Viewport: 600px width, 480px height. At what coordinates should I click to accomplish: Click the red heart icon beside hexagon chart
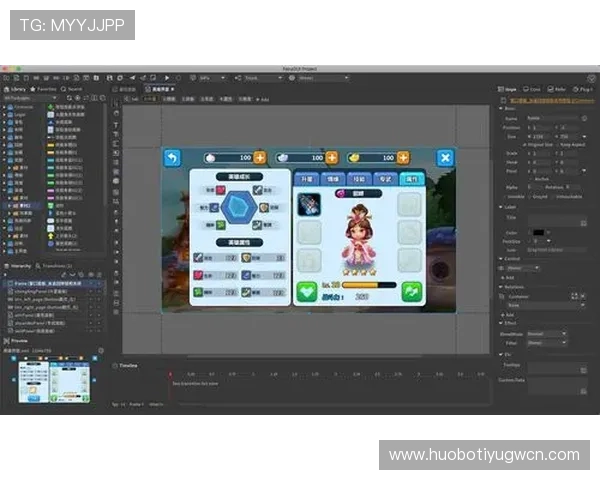click(x=221, y=190)
